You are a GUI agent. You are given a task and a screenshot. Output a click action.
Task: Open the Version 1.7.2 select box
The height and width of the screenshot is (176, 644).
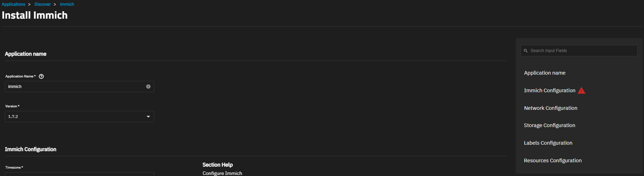pos(77,117)
